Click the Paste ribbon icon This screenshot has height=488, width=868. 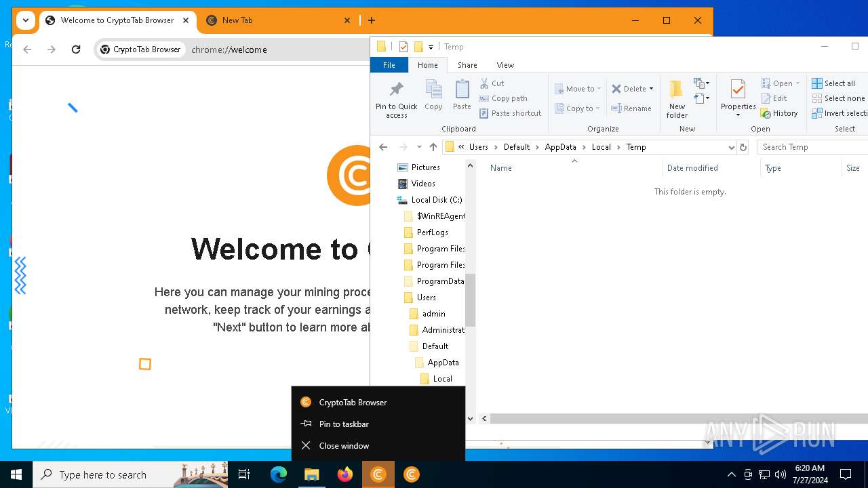[x=462, y=95]
